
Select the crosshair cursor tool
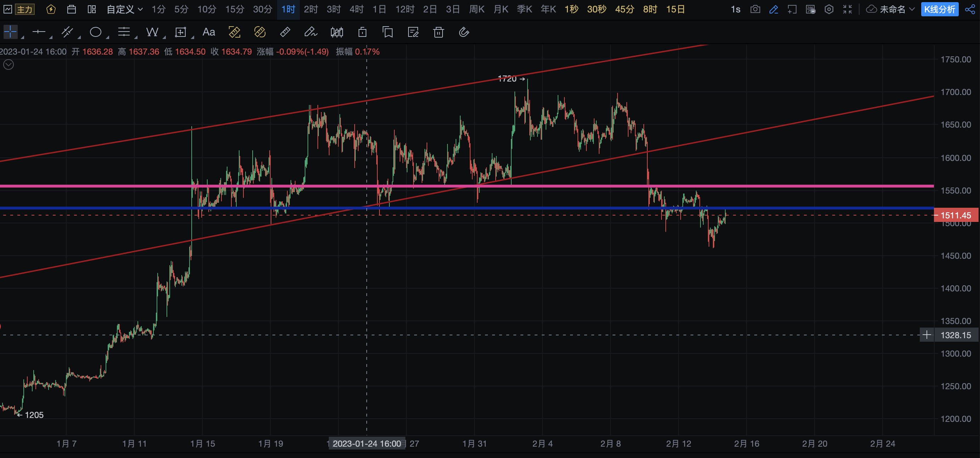pos(10,32)
